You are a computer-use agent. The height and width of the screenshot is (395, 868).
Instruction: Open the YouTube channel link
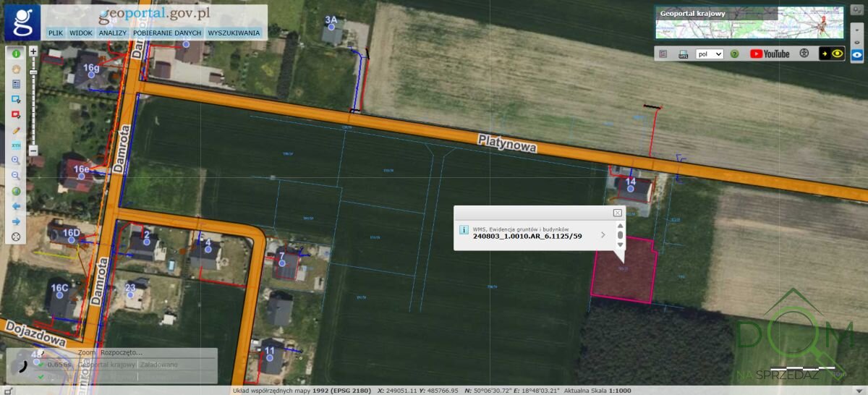(x=770, y=54)
